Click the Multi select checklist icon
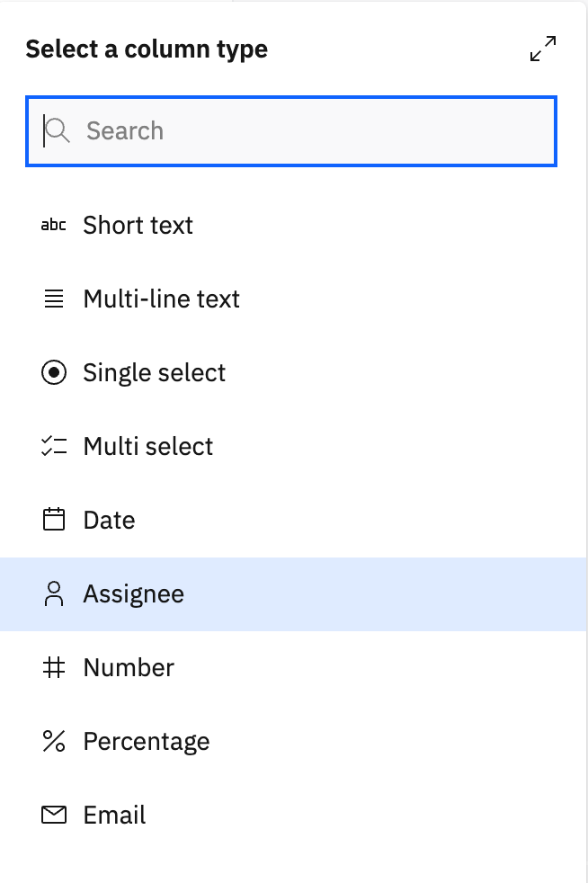 54,447
